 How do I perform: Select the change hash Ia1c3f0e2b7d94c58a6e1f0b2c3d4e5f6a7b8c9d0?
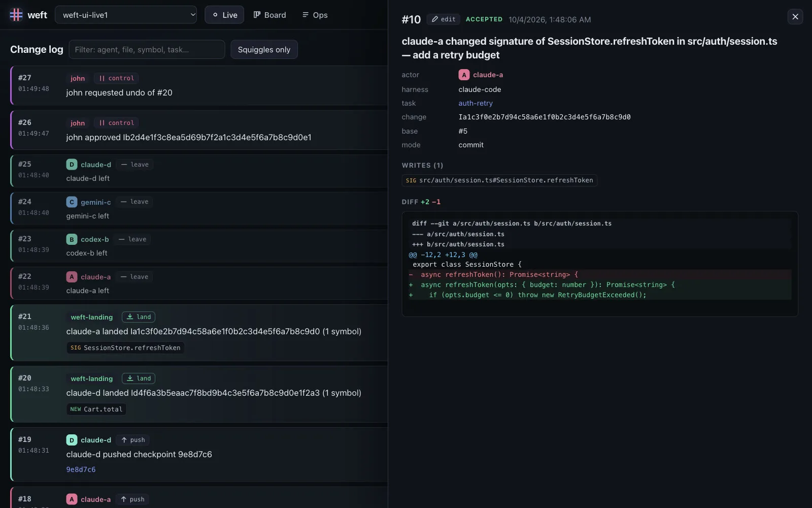pyautogui.click(x=545, y=117)
